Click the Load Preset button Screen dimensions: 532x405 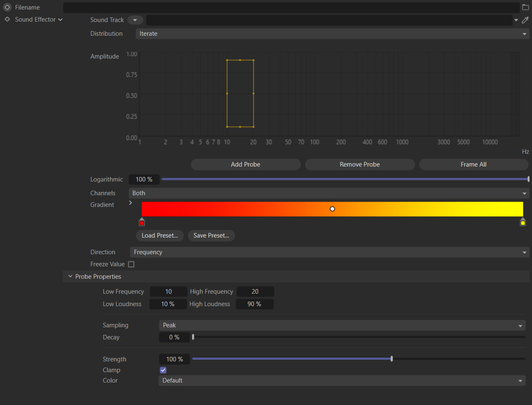160,236
